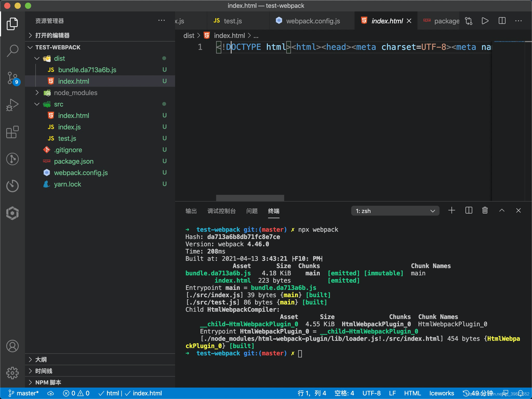This screenshot has width=532, height=399.
Task: Open the Explorer view in activity bar
Action: [x=12, y=24]
